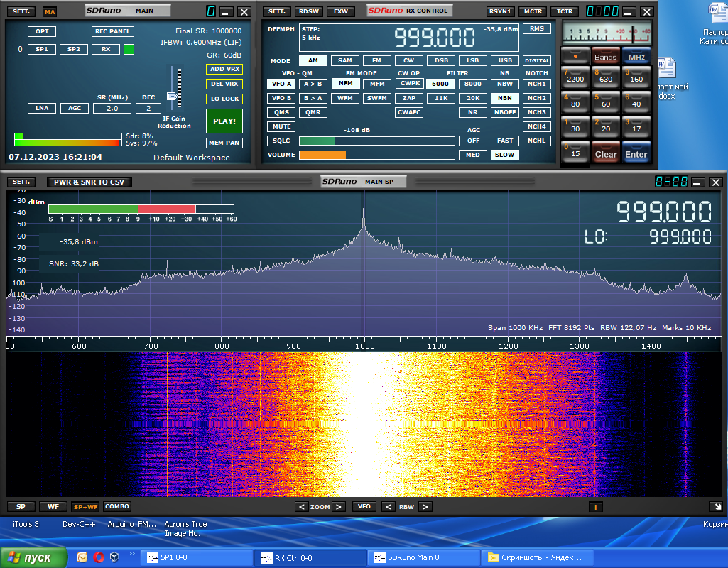728x568 pixels.
Task: Open the MEM PAN memory panel
Action: (x=224, y=143)
